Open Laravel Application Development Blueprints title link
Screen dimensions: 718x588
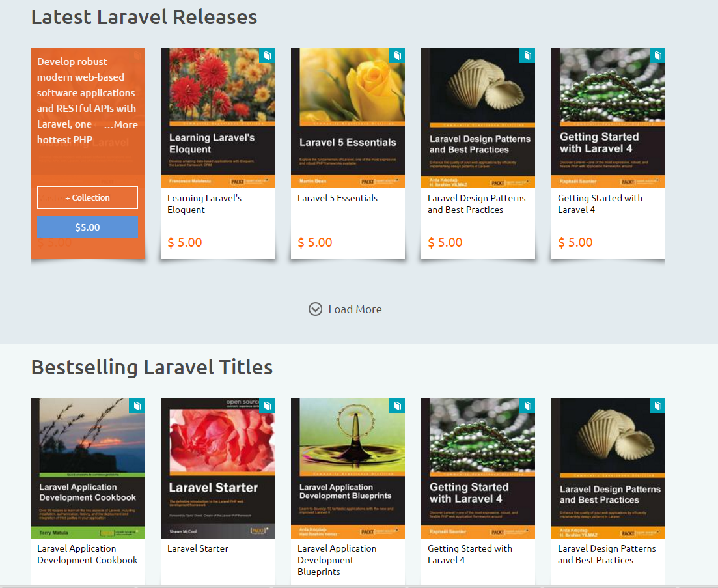click(x=337, y=559)
